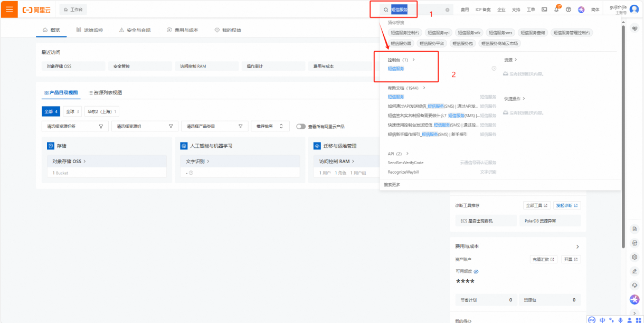Switch to 运维监控 tab
This screenshot has height=323, width=644.
point(90,30)
